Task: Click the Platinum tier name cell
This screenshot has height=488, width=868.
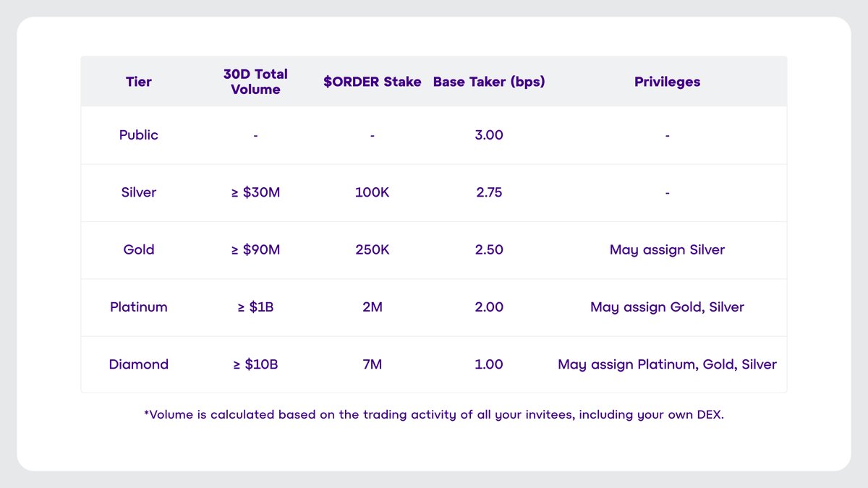Action: [138, 307]
